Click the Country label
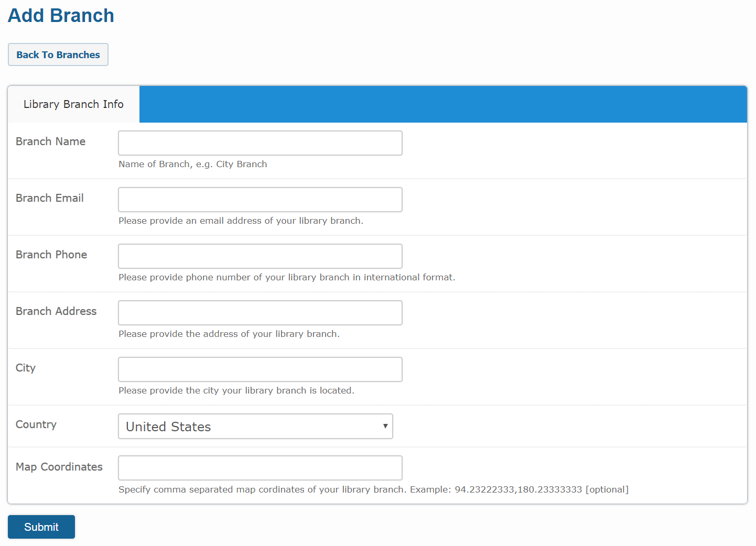Screen dimensions: 756x546 (x=36, y=424)
